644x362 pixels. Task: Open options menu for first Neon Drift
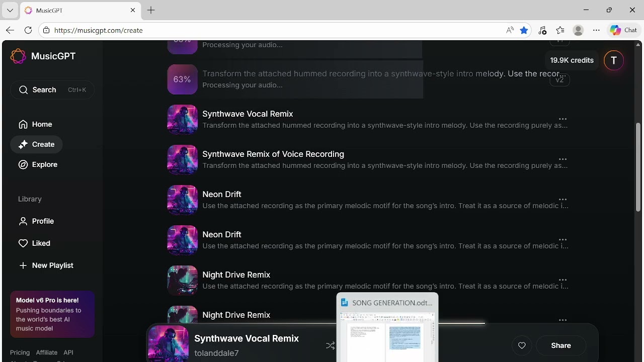pos(562,200)
